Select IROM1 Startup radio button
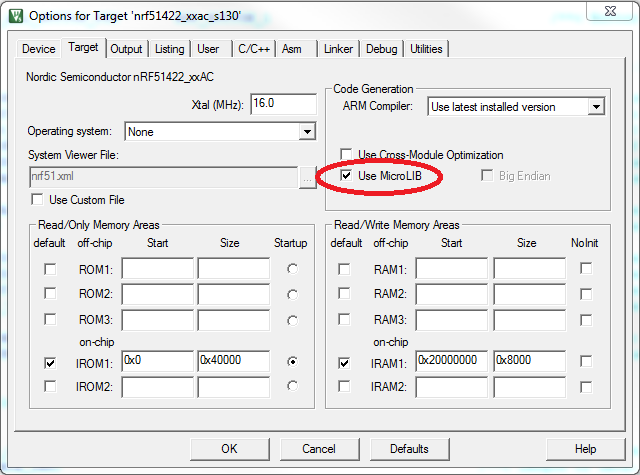Viewport: 640px width, 475px height. 292,361
